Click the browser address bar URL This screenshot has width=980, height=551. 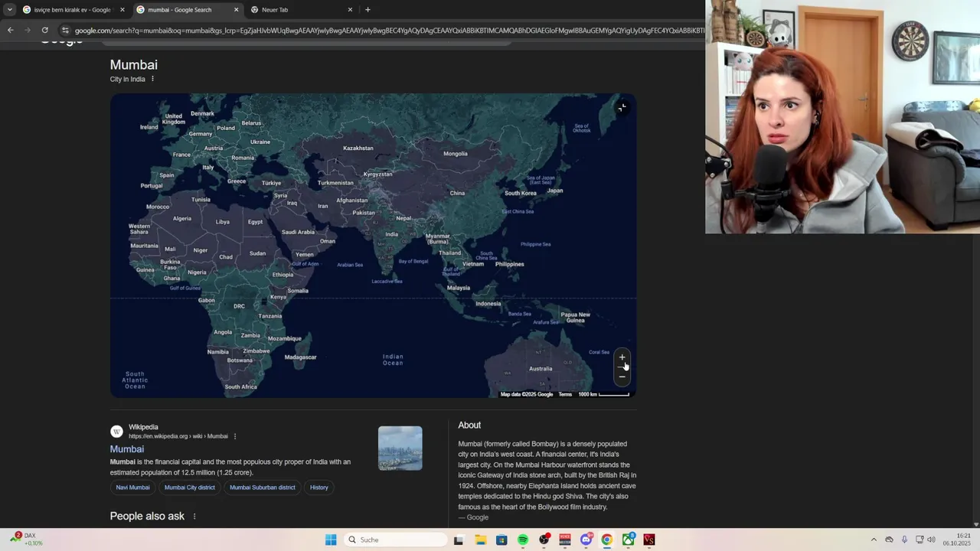coord(389,31)
